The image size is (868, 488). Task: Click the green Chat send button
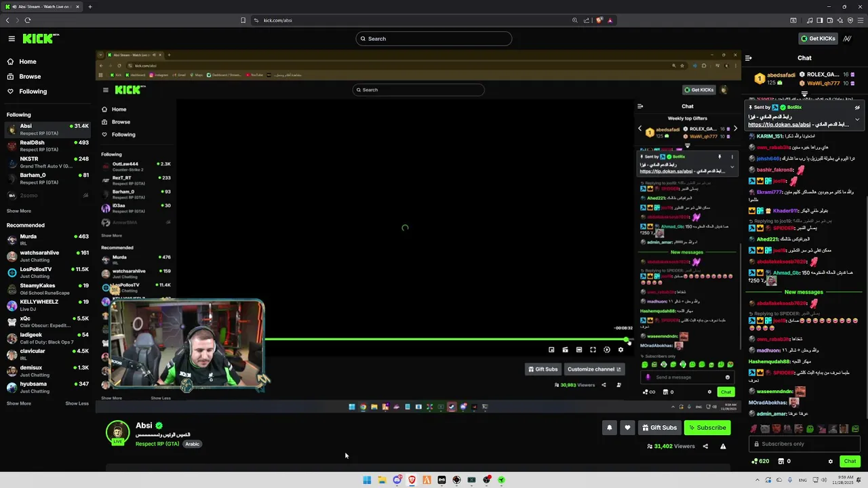pyautogui.click(x=850, y=462)
